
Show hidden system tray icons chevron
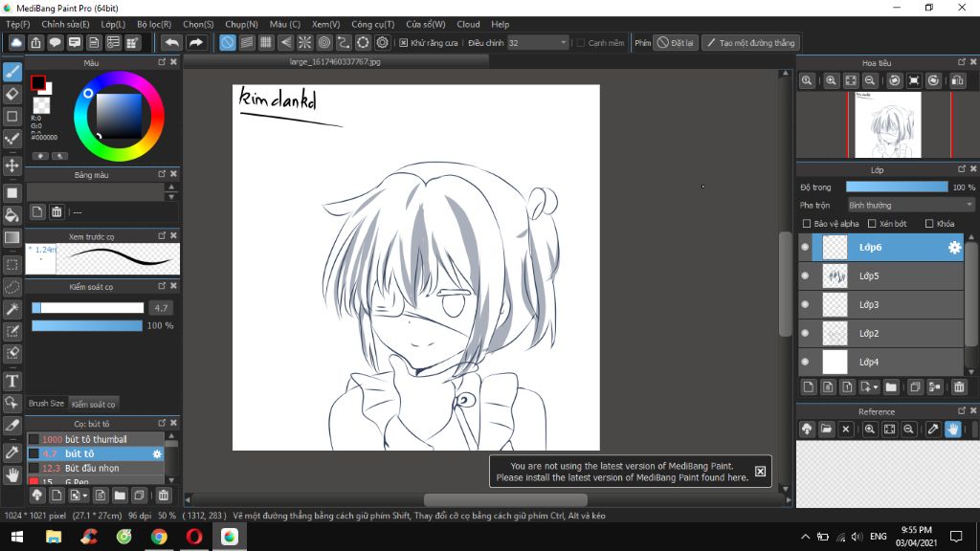pyautogui.click(x=805, y=537)
